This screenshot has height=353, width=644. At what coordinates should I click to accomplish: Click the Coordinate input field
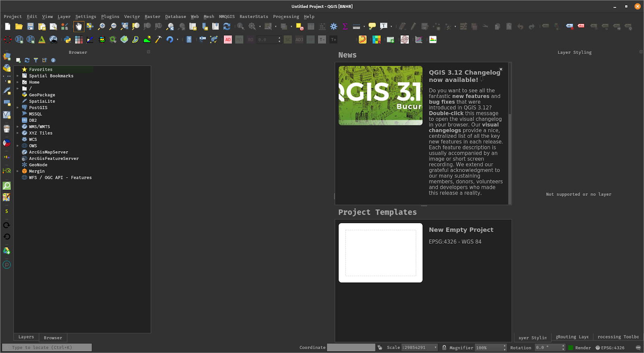click(351, 347)
